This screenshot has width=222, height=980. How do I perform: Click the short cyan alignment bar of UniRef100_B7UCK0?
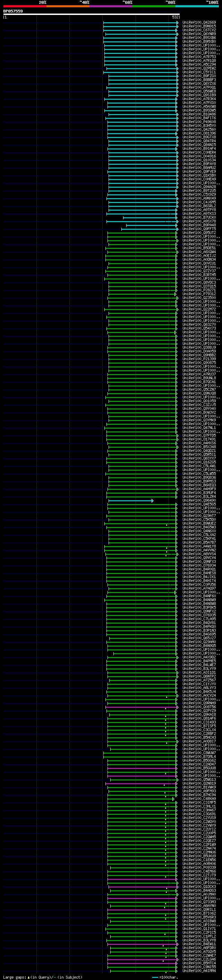pyautogui.click(x=150, y=218)
